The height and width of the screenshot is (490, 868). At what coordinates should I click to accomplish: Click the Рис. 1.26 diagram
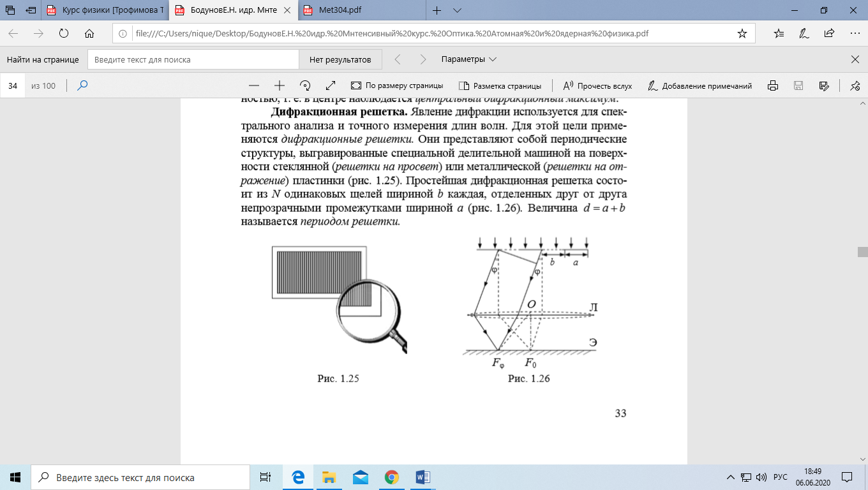[x=530, y=303]
